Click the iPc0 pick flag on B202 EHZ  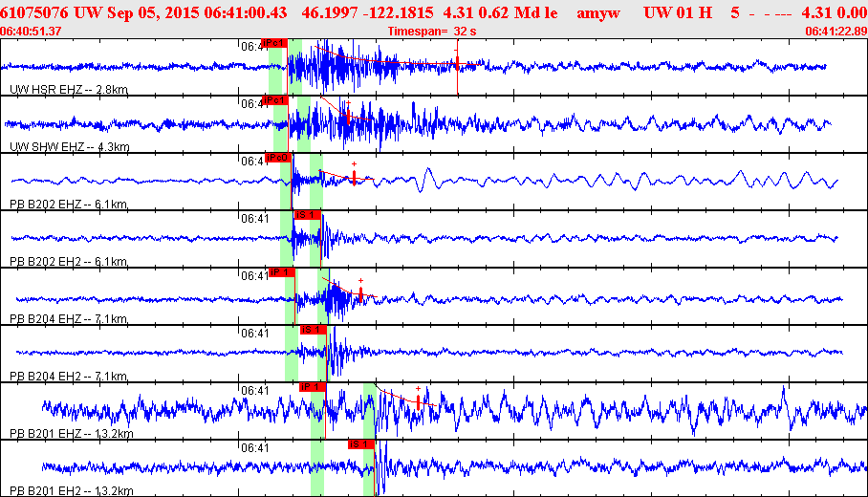click(278, 158)
